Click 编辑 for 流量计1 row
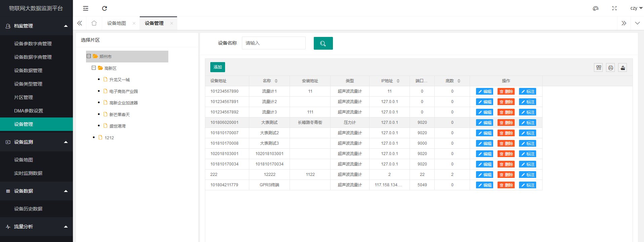This screenshot has height=242, width=644. pyautogui.click(x=484, y=92)
